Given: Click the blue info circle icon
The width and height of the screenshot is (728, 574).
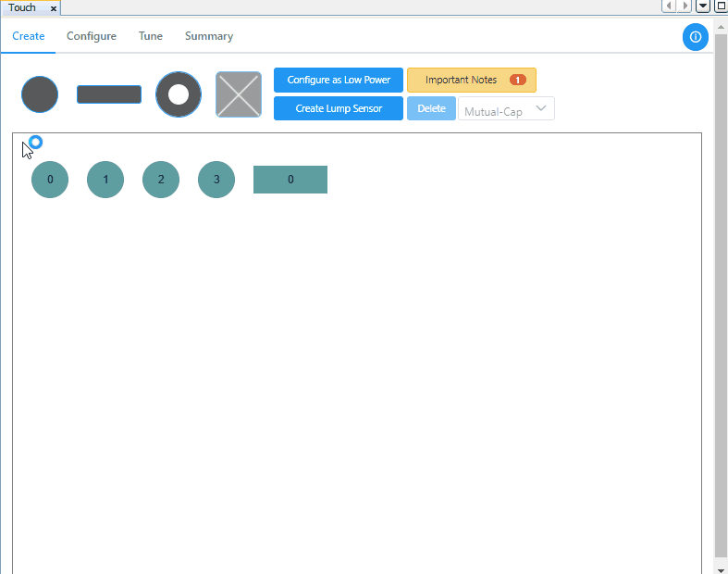Looking at the screenshot, I should (x=696, y=37).
